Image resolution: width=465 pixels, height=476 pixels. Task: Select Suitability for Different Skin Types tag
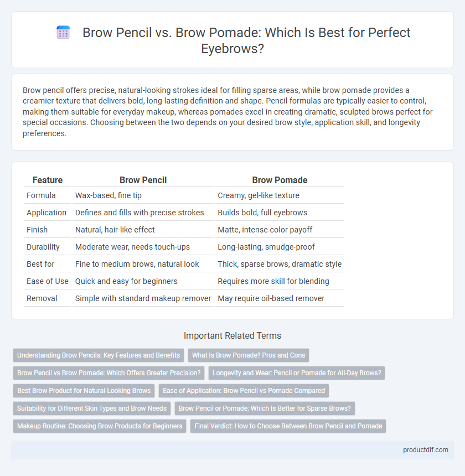tap(92, 408)
